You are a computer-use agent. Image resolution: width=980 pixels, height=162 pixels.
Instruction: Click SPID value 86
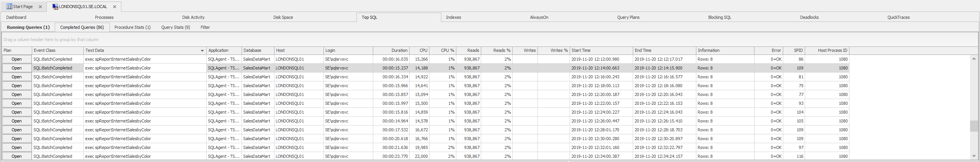pos(794,59)
